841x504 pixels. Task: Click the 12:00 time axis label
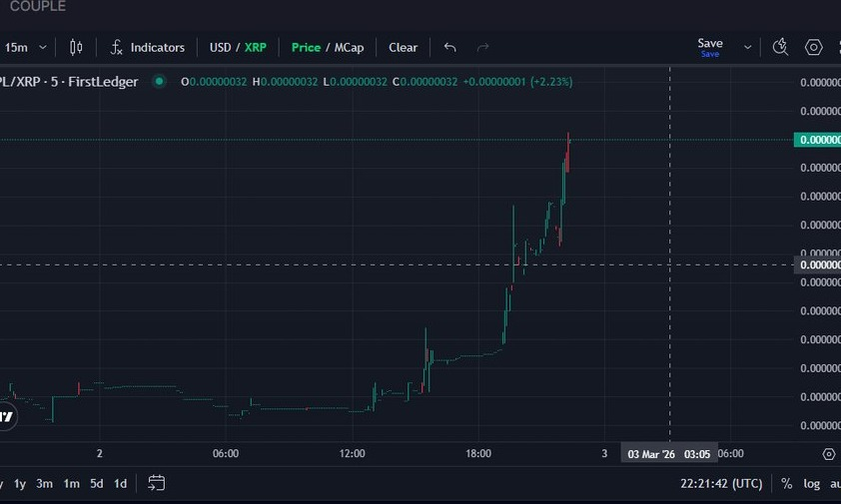pos(352,453)
